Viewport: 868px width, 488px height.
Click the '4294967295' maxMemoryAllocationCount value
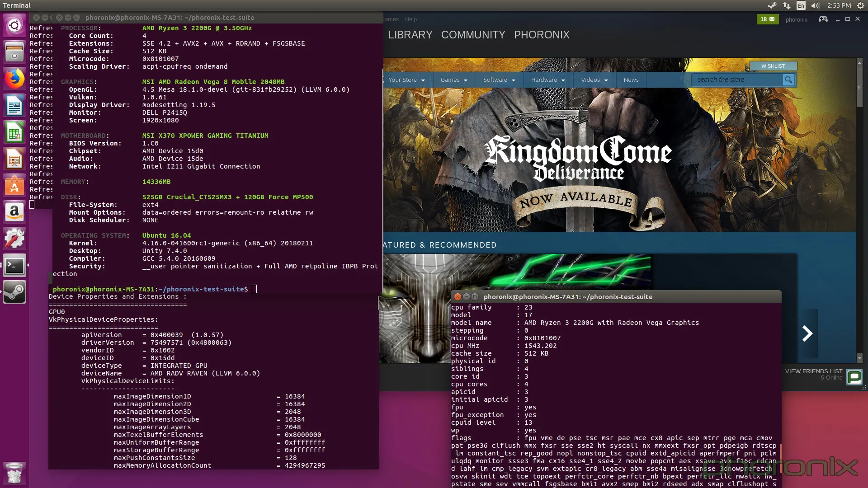click(305, 465)
